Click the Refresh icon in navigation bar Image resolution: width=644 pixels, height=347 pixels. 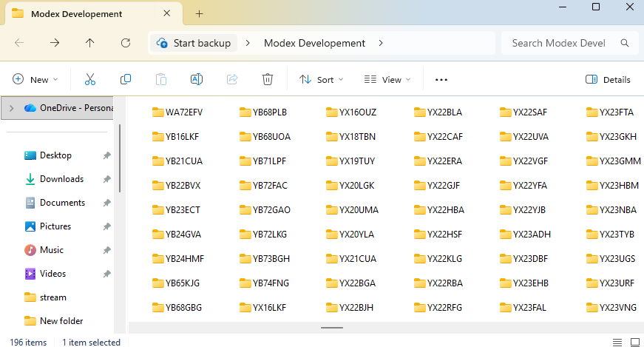tap(126, 43)
